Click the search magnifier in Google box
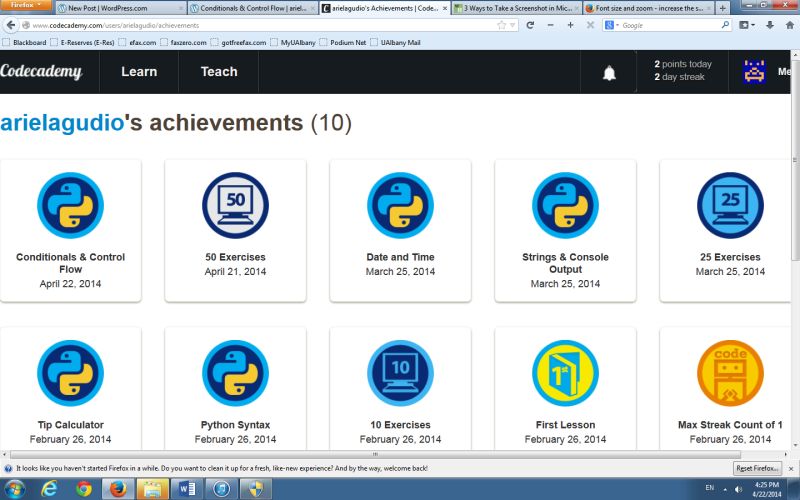 point(725,24)
